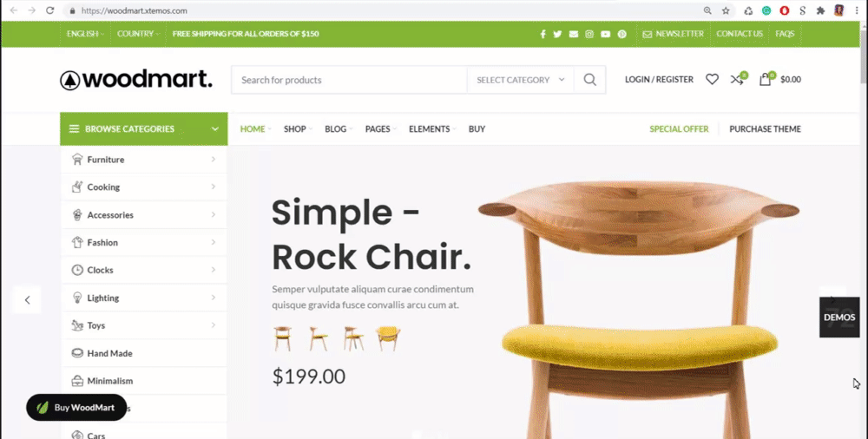Click the Login / Register link

coord(659,79)
